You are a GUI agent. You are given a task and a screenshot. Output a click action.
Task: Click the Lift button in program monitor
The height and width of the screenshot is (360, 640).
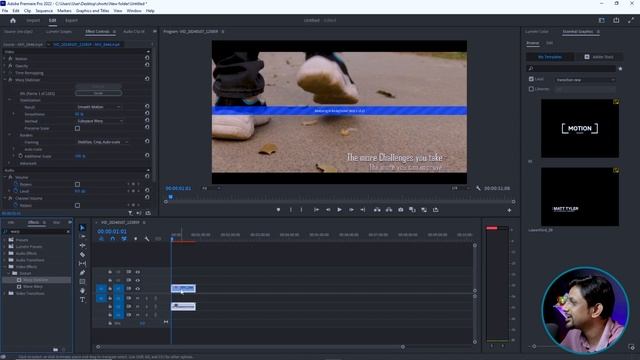tap(377, 210)
